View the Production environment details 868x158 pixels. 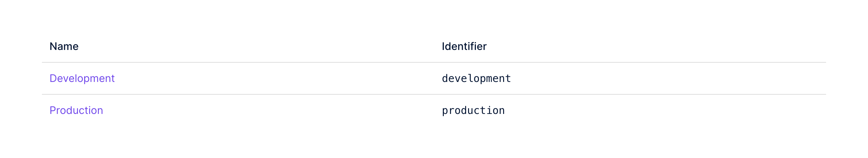point(76,110)
